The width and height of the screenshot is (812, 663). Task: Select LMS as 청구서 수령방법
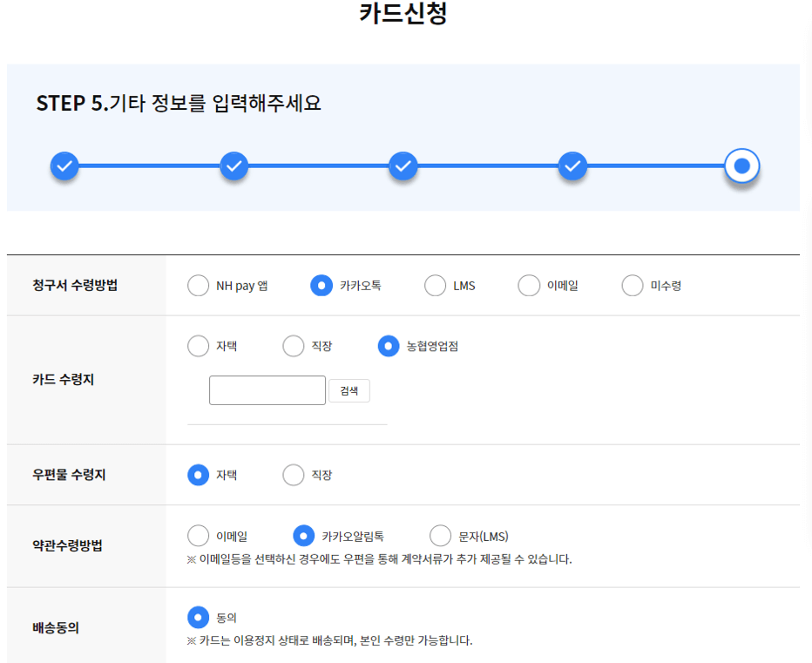click(435, 285)
